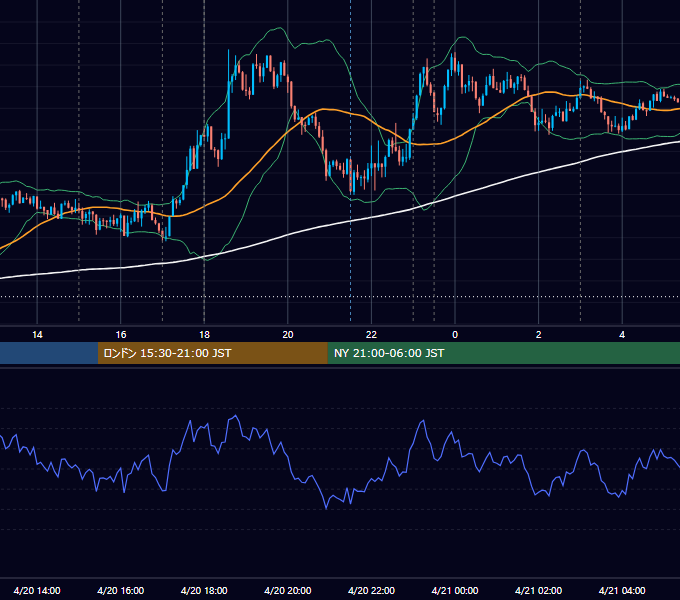Click the 22 hour label on the price chart axis
This screenshot has height=600, width=680.
coord(371,335)
